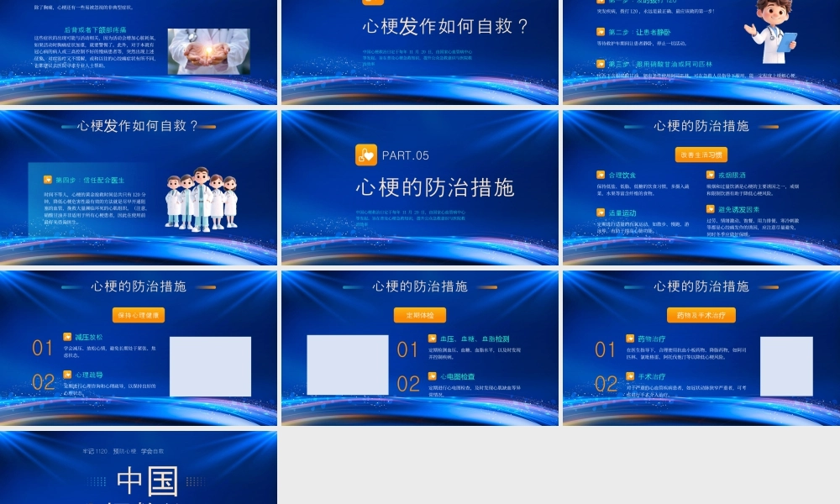Click the orange icon next to 心电图检查

[x=433, y=376]
